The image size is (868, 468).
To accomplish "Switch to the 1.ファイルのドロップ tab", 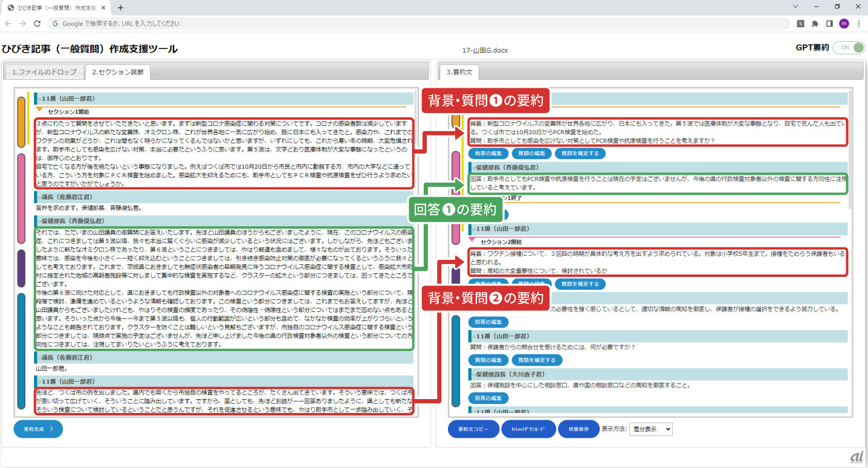I will click(x=44, y=72).
